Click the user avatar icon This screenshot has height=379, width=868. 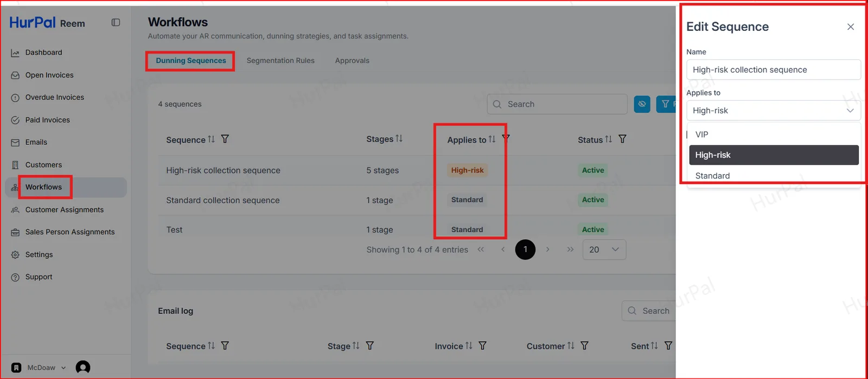[x=83, y=368]
